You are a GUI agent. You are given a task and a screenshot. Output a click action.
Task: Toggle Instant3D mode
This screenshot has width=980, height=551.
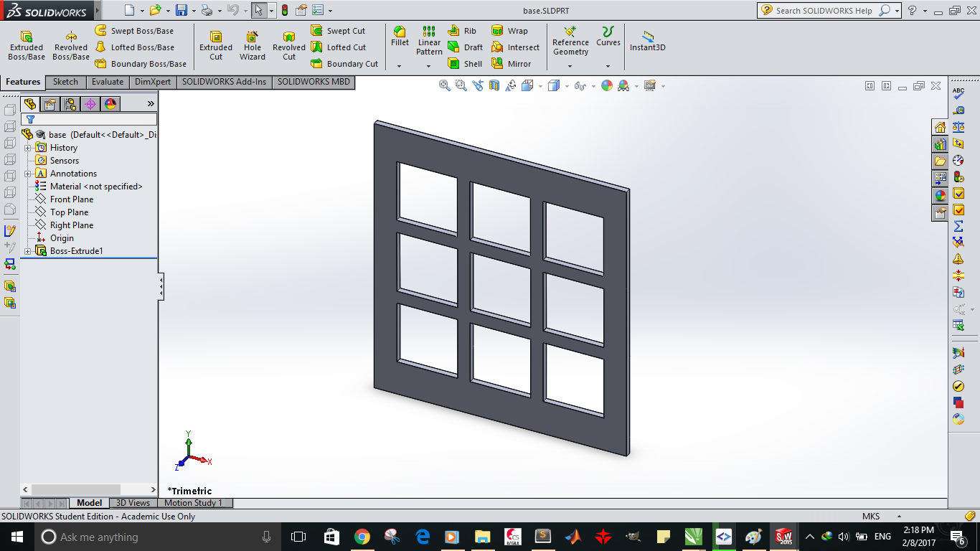(648, 41)
